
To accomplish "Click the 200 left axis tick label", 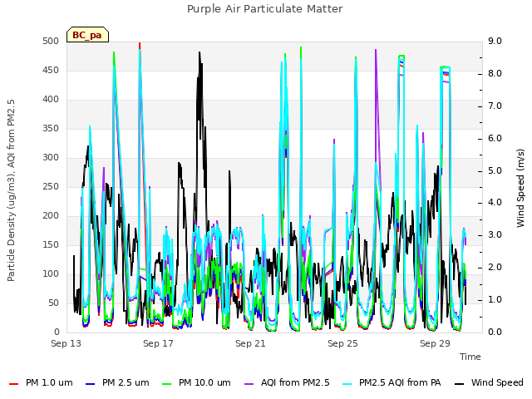I will 51,216.
